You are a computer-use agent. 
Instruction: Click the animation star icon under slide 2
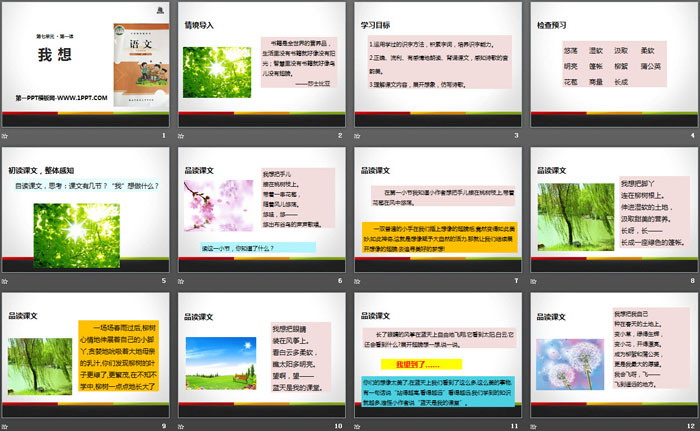pyautogui.click(x=181, y=136)
